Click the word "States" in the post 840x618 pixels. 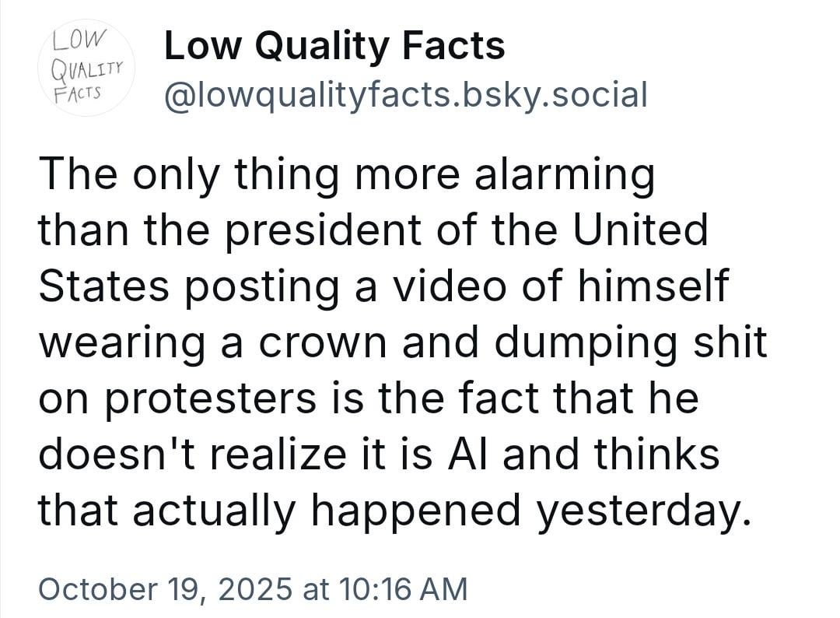tap(103, 286)
